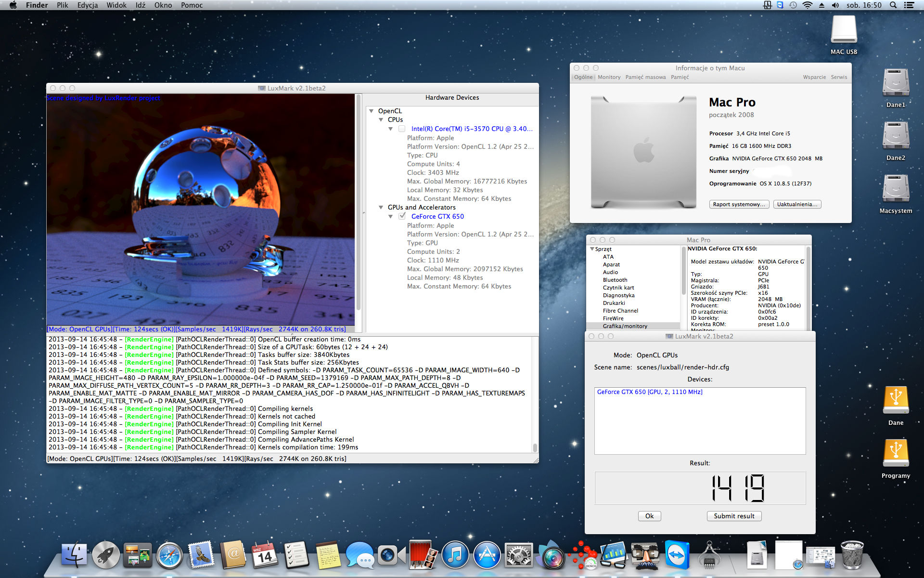Open FaceTime camera icon in Dock

tap(392, 555)
